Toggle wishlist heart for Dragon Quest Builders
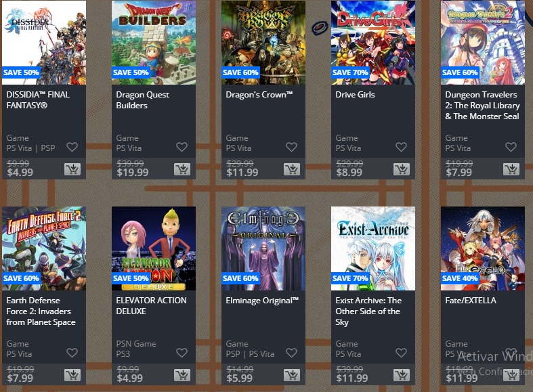Image resolution: width=533 pixels, height=392 pixels. [x=182, y=147]
